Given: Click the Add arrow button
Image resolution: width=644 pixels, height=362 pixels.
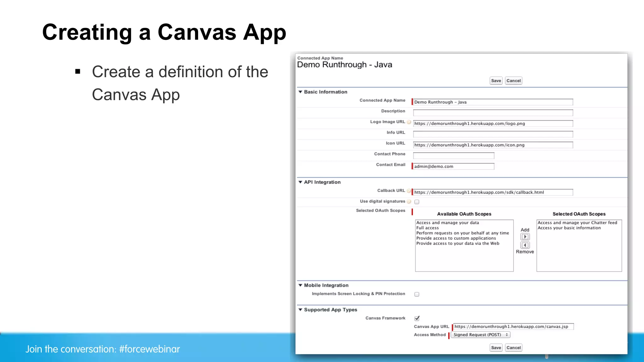Looking at the screenshot, I should click(525, 237).
